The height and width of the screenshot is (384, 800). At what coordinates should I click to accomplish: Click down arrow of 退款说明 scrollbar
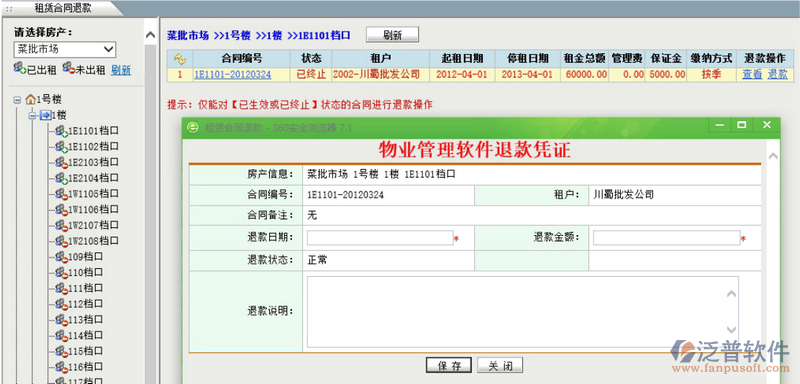(x=731, y=330)
